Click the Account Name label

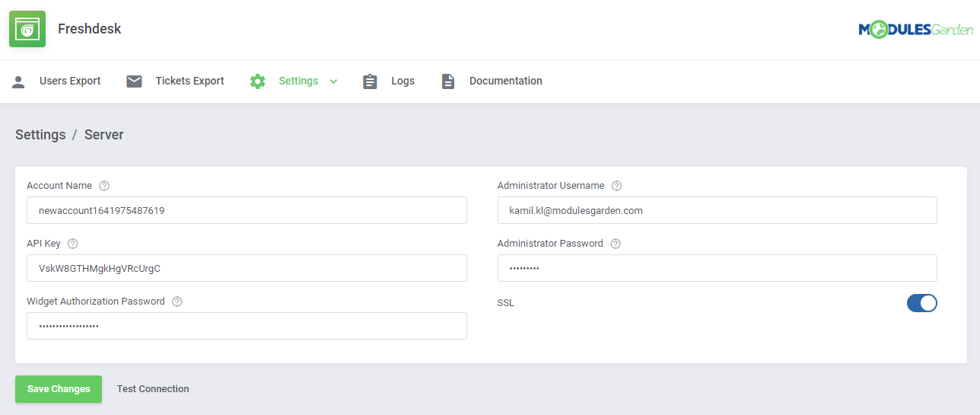pos(59,186)
